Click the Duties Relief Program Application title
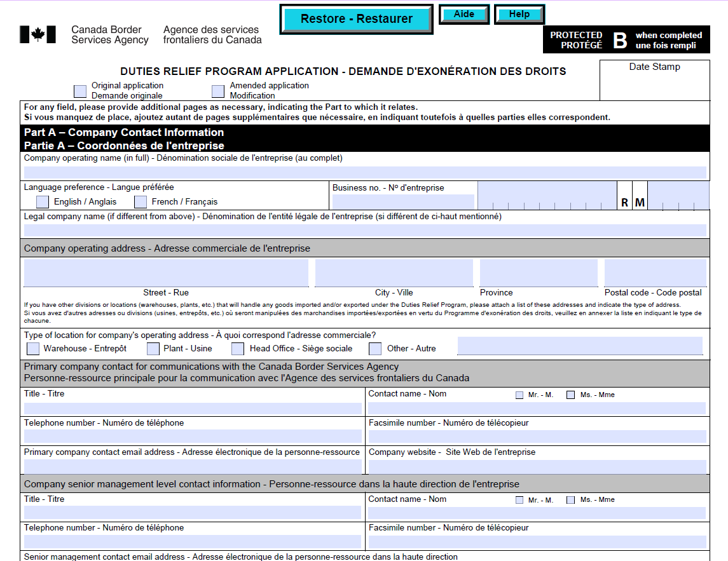 [x=343, y=71]
